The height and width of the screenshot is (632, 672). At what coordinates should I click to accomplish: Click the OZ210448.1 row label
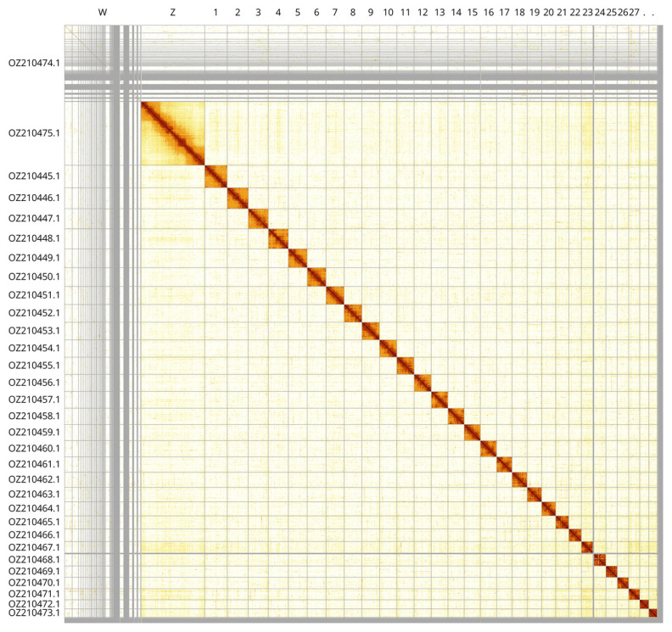[x=34, y=238]
